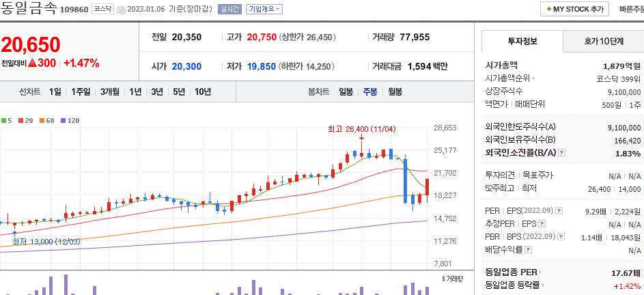
Task: Click the stock code 109860
Action: 74,10
